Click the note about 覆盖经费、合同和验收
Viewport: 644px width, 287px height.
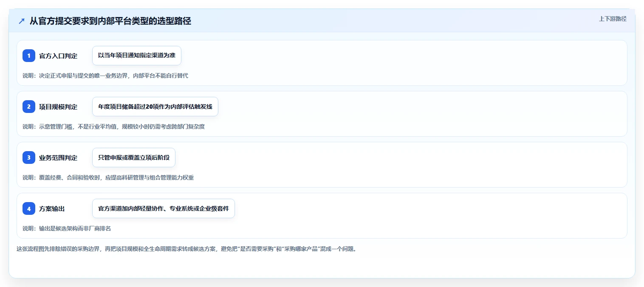click(x=108, y=177)
